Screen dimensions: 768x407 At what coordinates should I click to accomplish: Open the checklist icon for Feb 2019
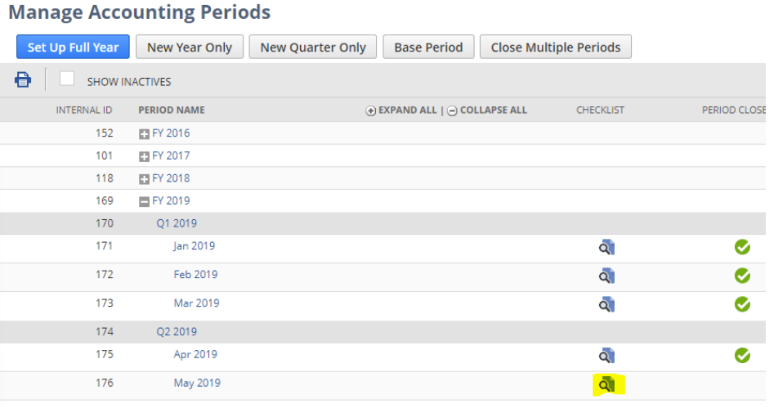[x=606, y=275]
